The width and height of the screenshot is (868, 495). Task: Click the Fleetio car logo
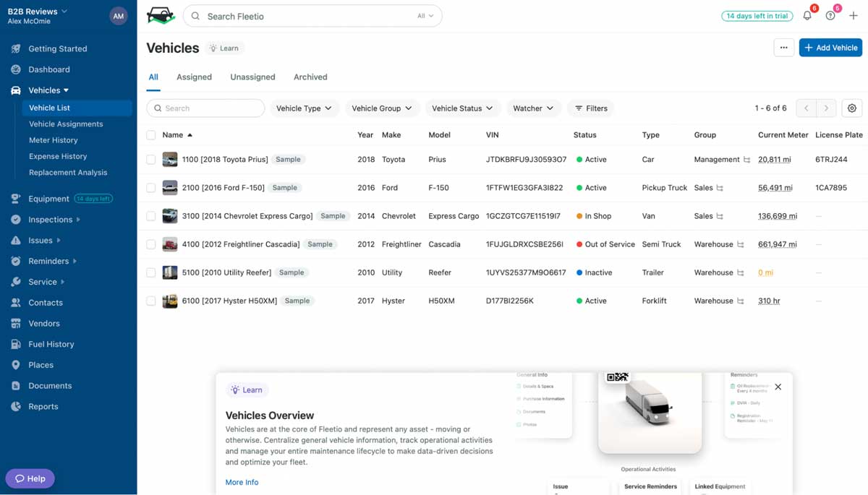point(161,16)
